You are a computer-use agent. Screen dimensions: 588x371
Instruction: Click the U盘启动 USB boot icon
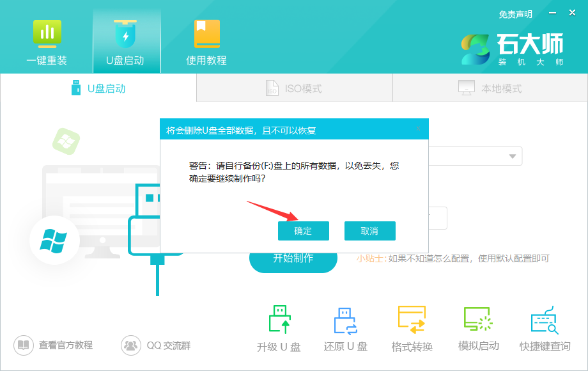(x=126, y=40)
